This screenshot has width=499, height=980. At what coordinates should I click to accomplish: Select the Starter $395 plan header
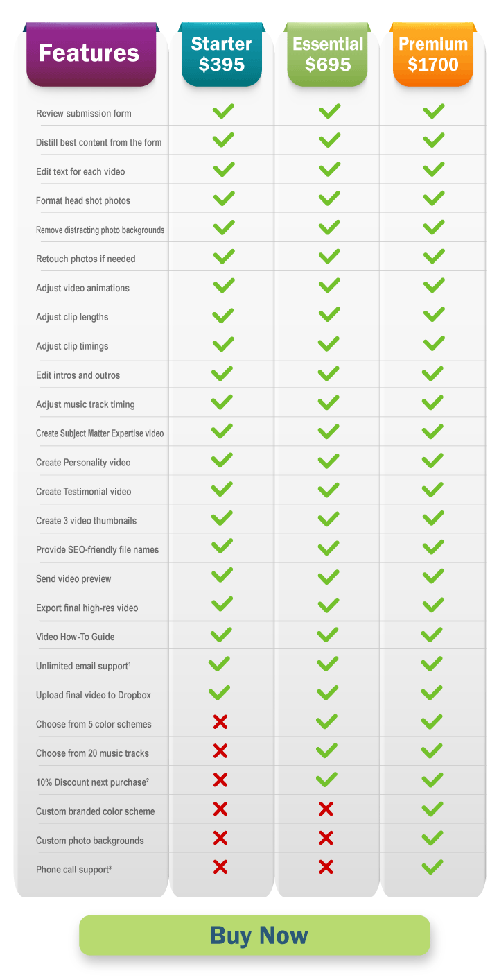point(222,54)
